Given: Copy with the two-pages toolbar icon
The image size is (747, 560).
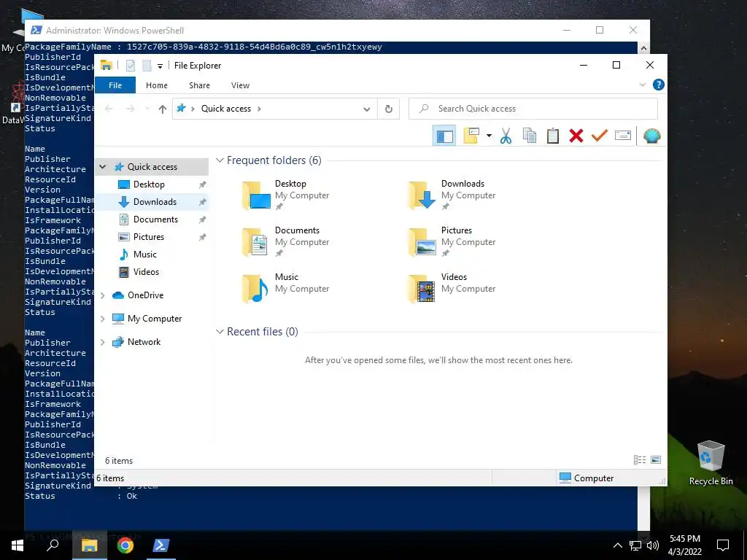Looking at the screenshot, I should [x=530, y=136].
